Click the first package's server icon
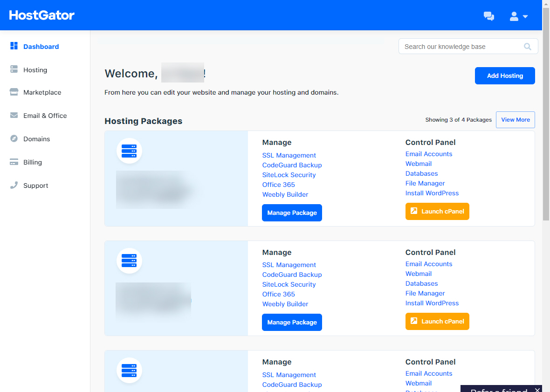This screenshot has height=392, width=550. [129, 151]
